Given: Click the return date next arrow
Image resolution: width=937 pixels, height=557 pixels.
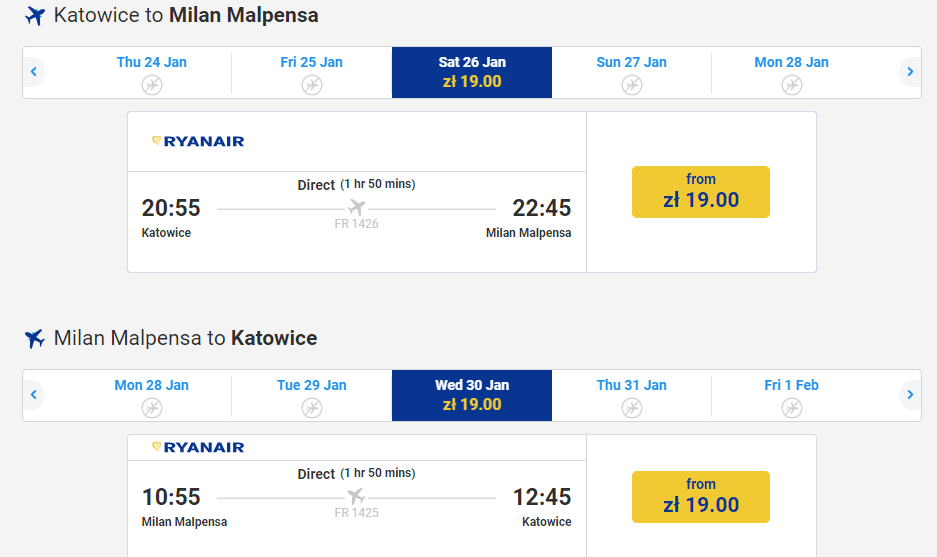Looking at the screenshot, I should [x=909, y=395].
